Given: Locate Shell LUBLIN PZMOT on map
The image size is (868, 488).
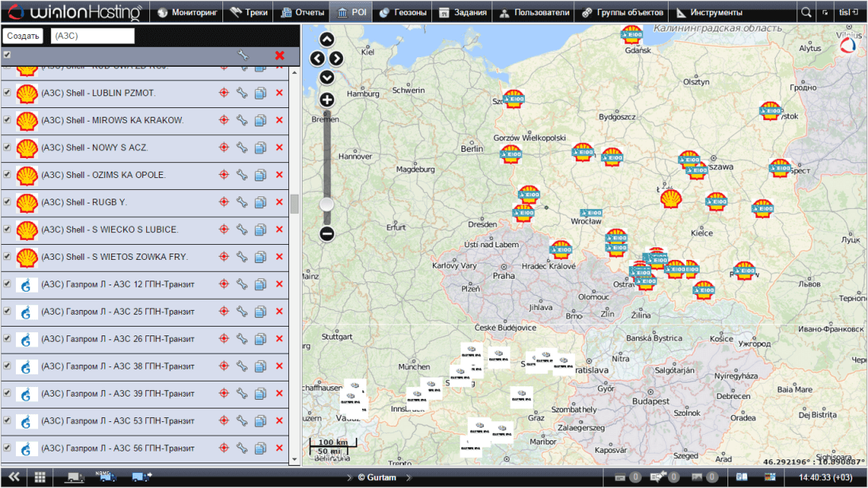Looking at the screenshot, I should 224,93.
